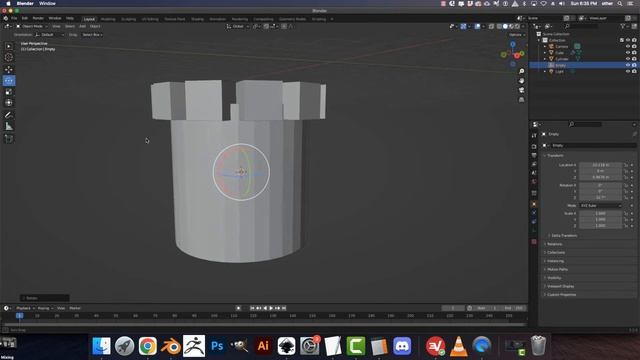Screen dimensions: 640x360
Task: Open the Global transform orientation dropdown
Action: (238, 26)
